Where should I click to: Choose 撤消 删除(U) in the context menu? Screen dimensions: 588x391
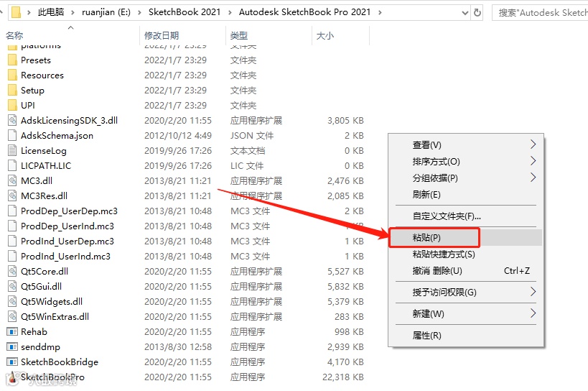pos(466,270)
